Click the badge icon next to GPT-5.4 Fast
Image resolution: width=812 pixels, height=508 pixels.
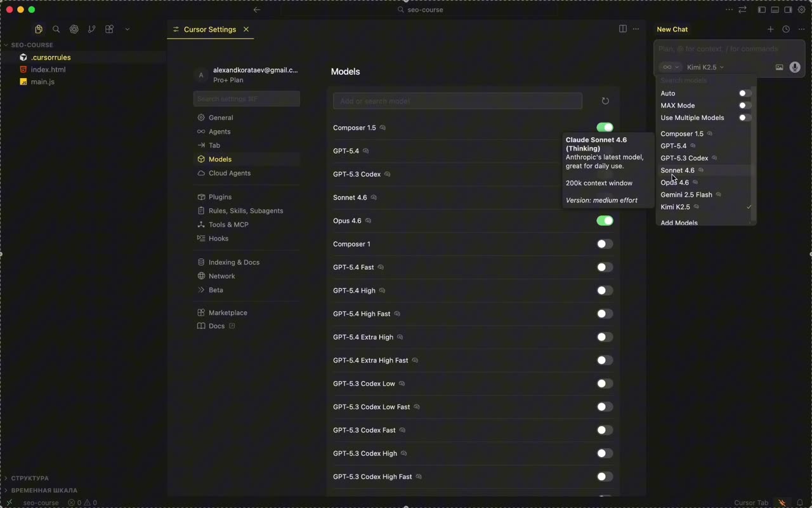coord(381,267)
